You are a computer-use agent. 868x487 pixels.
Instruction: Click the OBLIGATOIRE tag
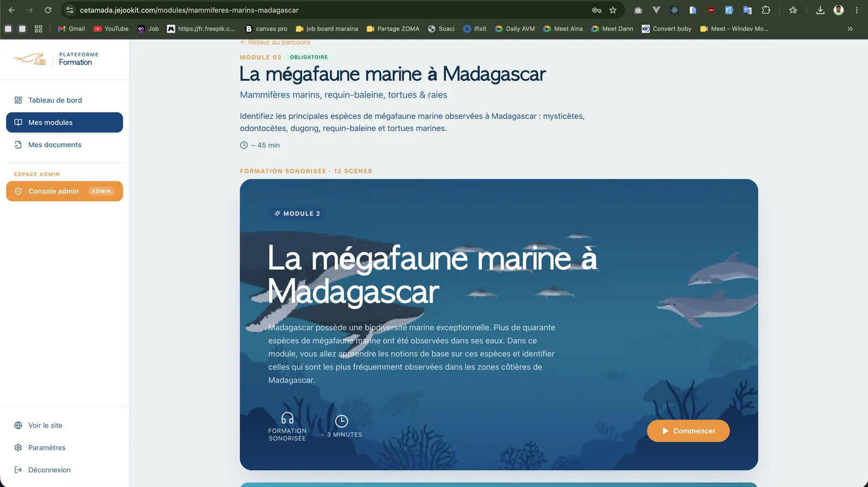pyautogui.click(x=309, y=57)
